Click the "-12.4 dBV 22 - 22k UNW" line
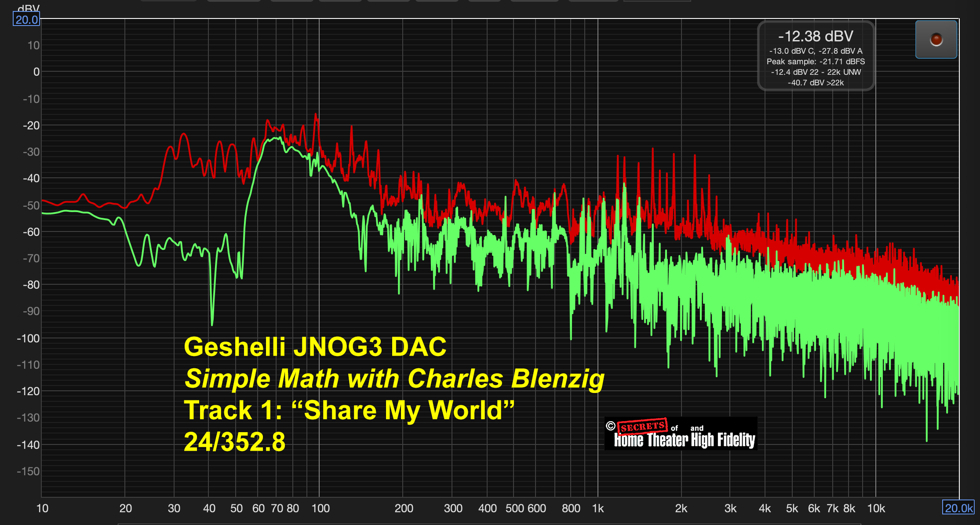 (816, 72)
